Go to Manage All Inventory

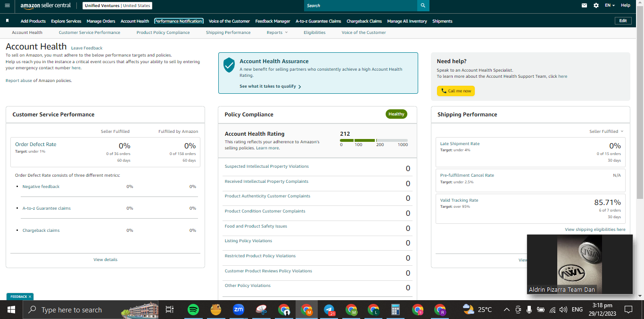coord(407,21)
